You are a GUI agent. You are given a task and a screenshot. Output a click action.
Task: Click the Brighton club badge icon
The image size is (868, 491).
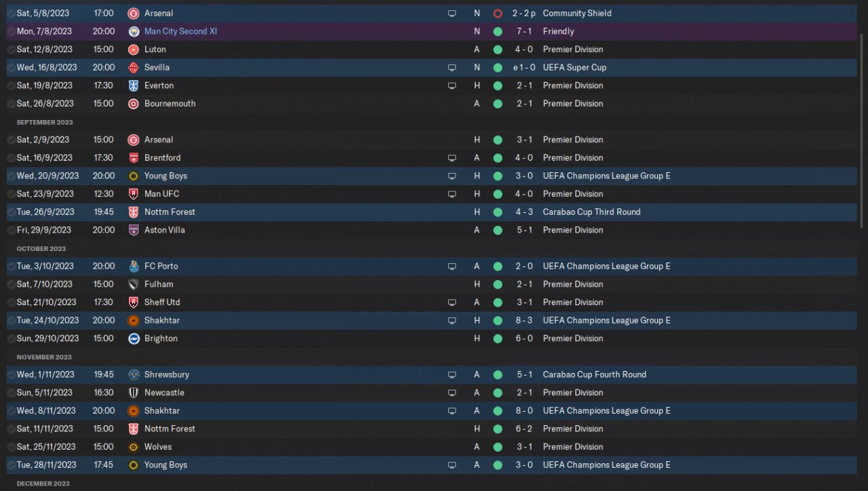click(134, 338)
